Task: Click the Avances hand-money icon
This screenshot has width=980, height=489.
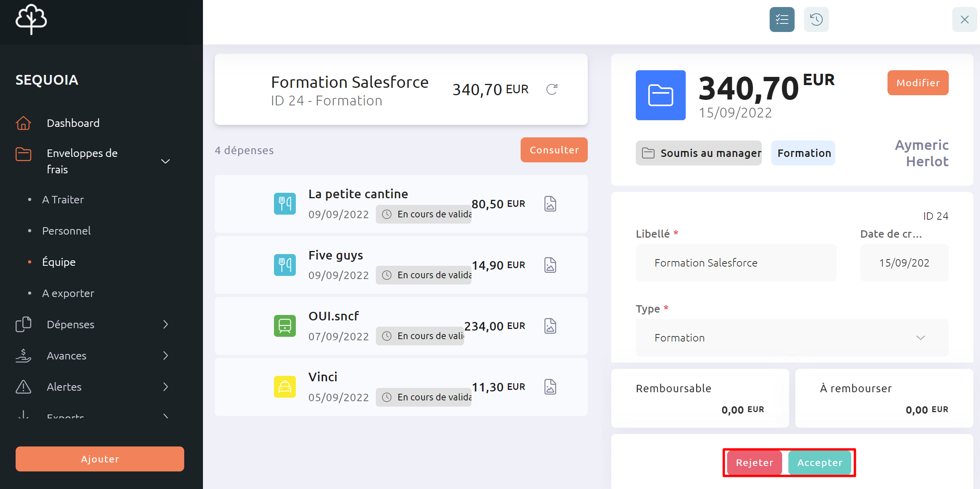Action: [x=23, y=356]
